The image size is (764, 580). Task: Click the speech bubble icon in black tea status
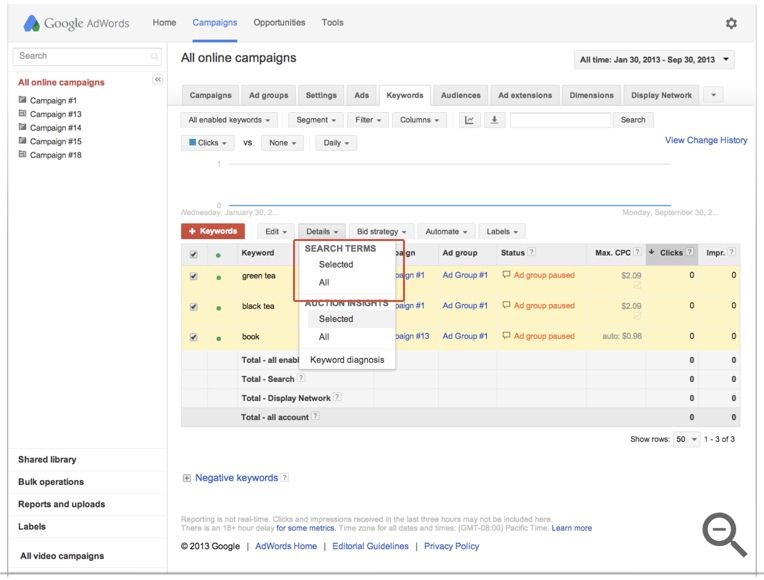tap(506, 305)
